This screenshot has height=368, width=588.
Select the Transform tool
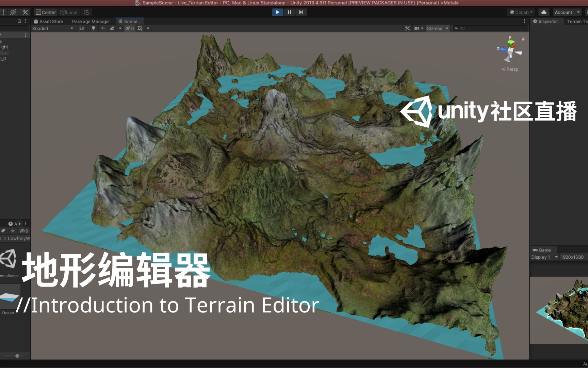tap(13, 12)
